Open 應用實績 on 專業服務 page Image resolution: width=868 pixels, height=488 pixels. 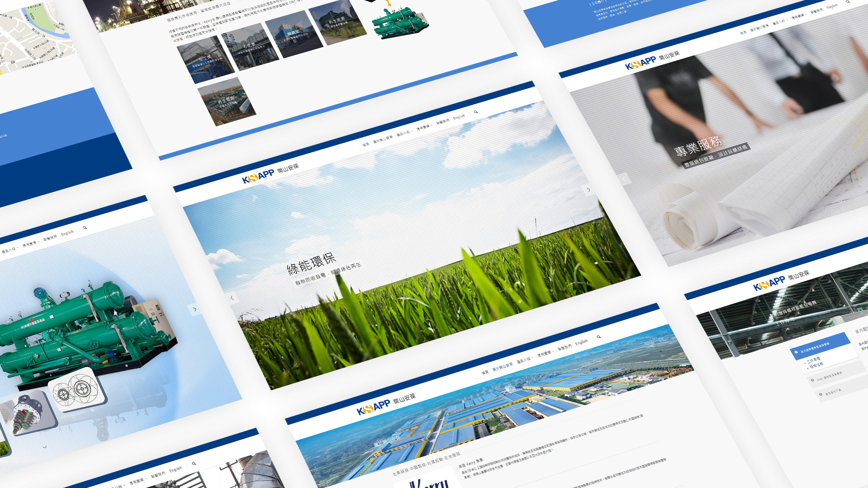798,16
